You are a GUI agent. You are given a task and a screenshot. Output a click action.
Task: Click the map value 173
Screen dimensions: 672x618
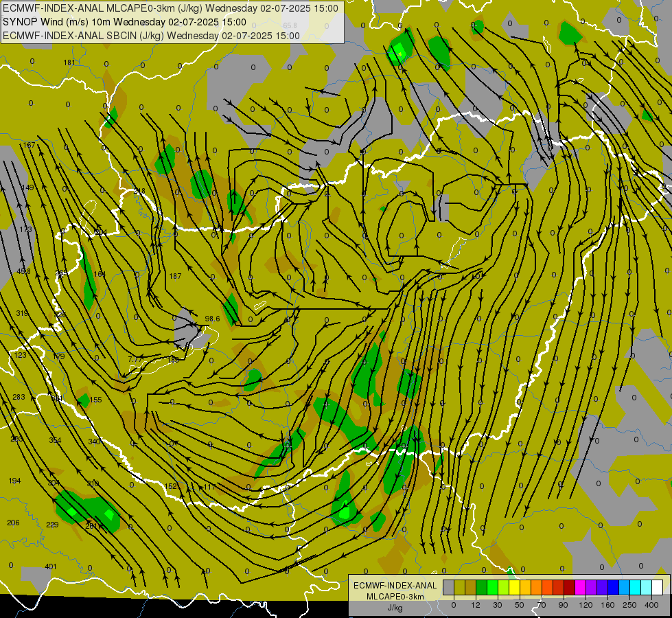coord(25,229)
